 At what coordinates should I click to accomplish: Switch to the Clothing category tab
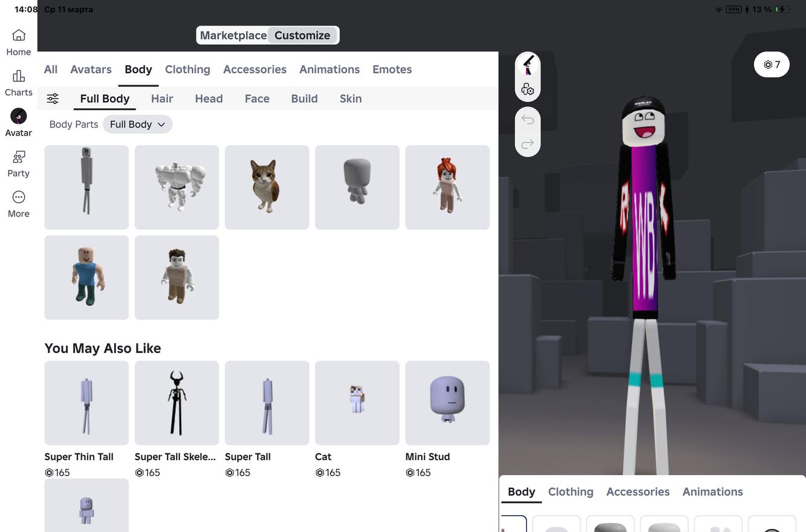(x=187, y=70)
